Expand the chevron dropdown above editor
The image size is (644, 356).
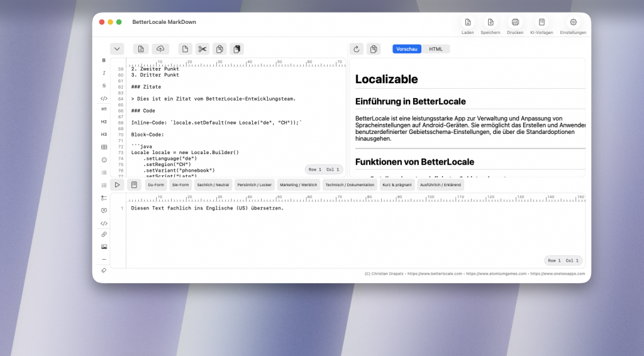click(117, 49)
